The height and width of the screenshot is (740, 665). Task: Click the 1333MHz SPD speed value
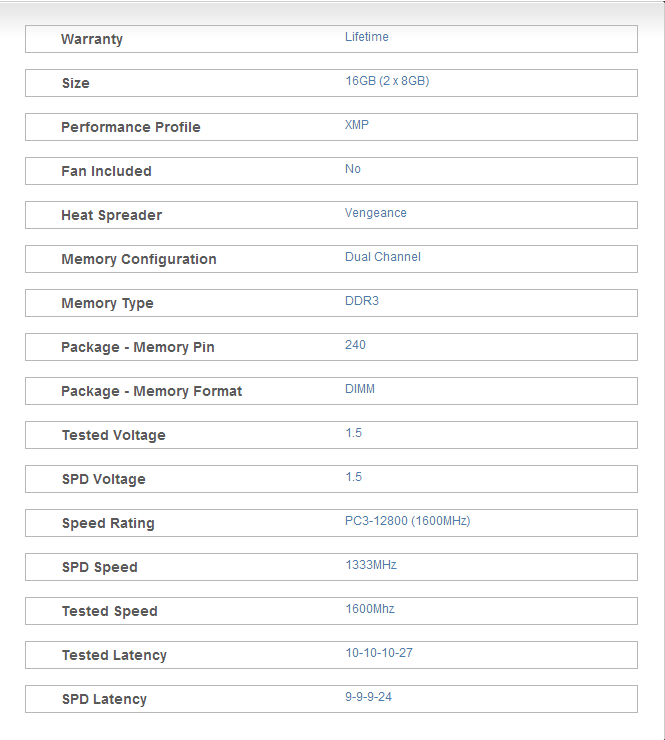point(370,565)
